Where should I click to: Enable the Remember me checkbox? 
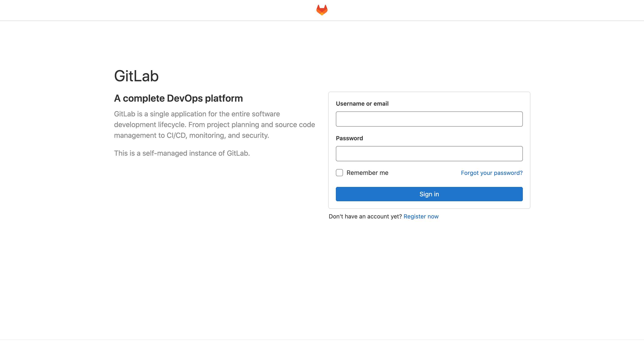pyautogui.click(x=339, y=173)
